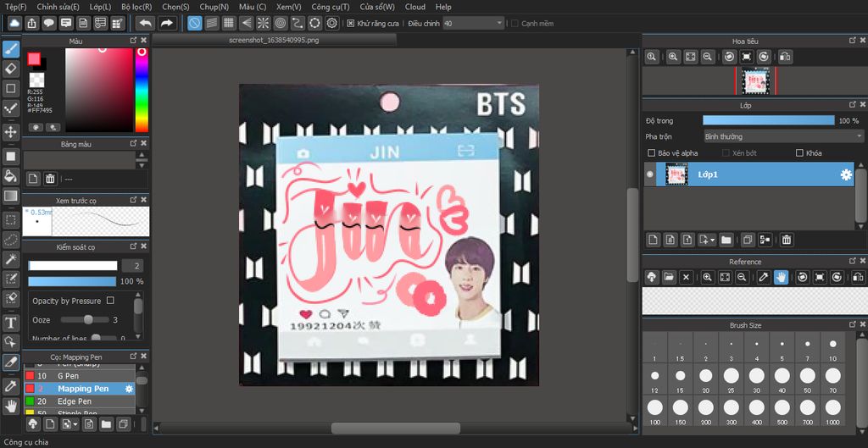Click flip icon in Hoa tiêu panel
The height and width of the screenshot is (448, 868).
[x=785, y=57]
